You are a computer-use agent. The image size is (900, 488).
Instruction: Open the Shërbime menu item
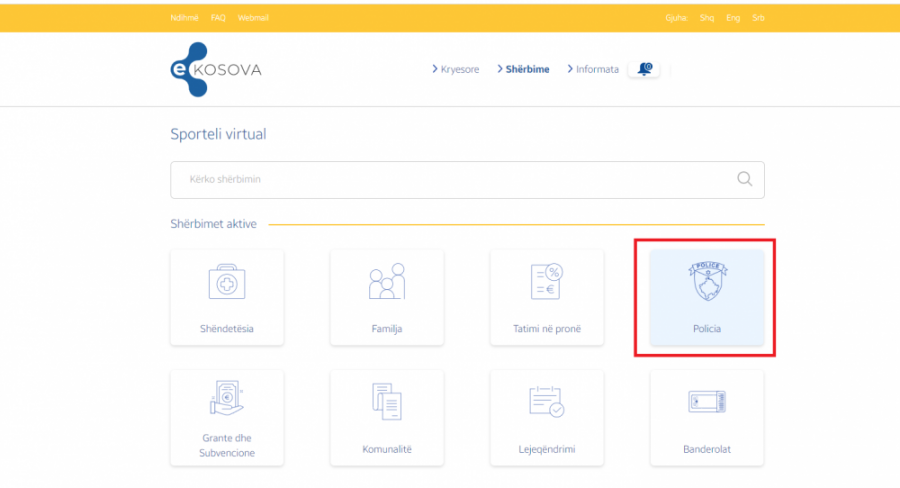click(x=526, y=69)
